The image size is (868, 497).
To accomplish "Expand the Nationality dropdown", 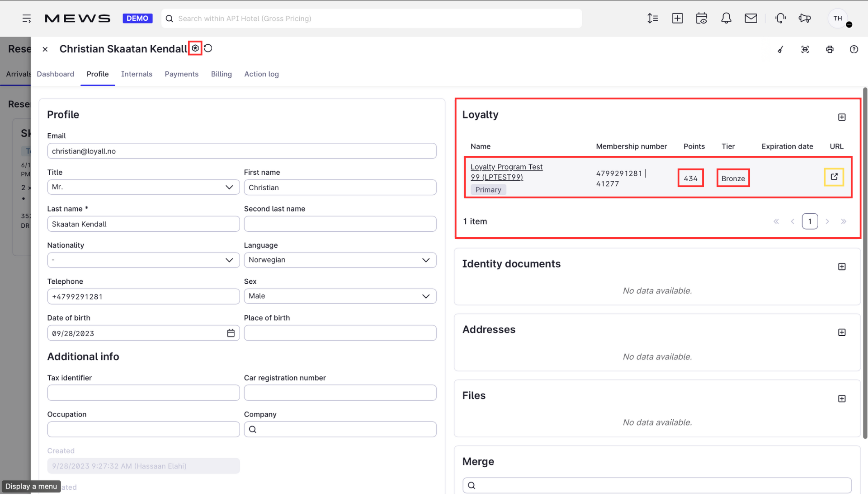I will click(143, 260).
